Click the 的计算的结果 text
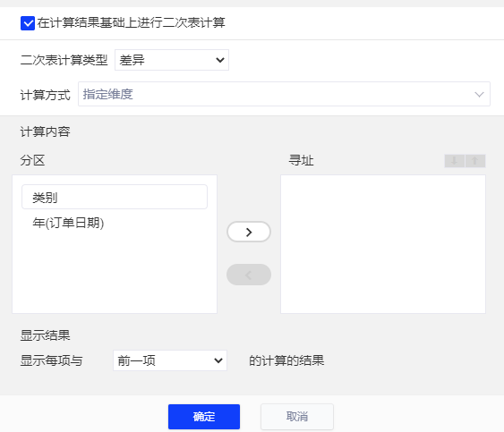 tap(286, 360)
